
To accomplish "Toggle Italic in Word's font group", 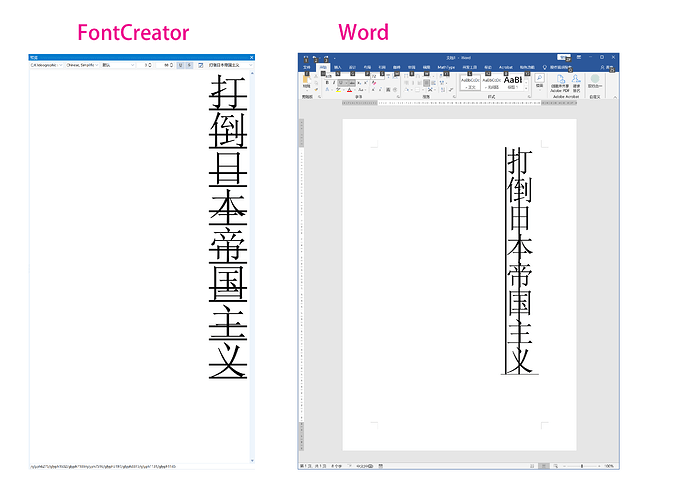I will (x=334, y=83).
